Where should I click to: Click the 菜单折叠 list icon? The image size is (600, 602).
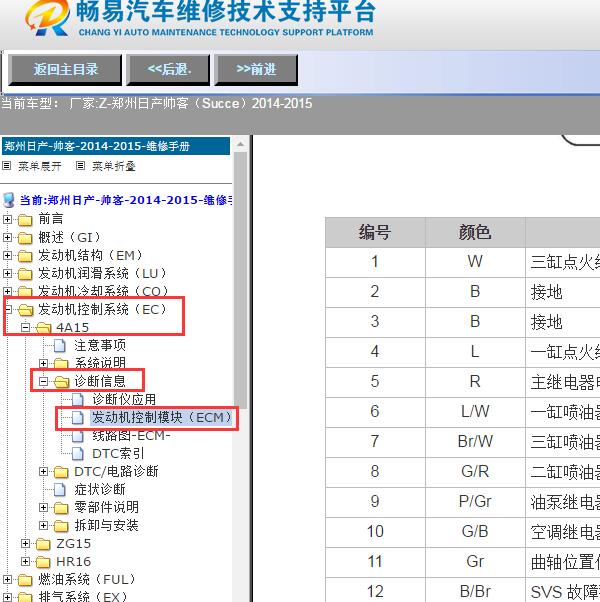point(80,166)
